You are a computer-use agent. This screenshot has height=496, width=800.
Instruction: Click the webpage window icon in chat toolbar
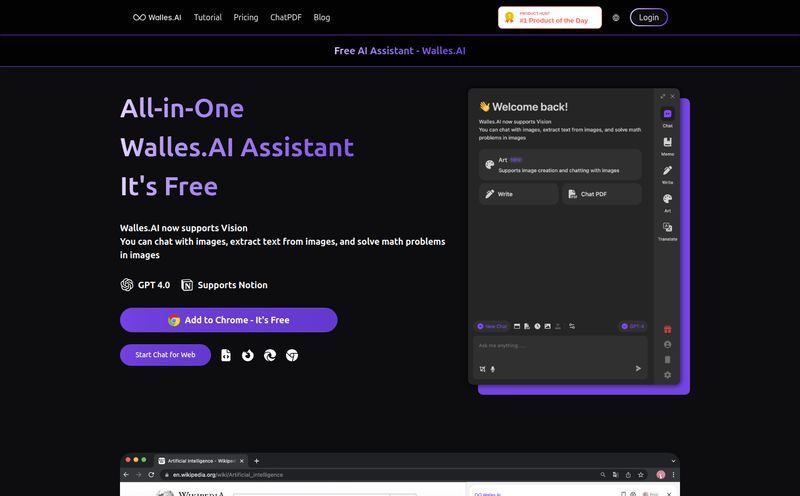(x=517, y=326)
